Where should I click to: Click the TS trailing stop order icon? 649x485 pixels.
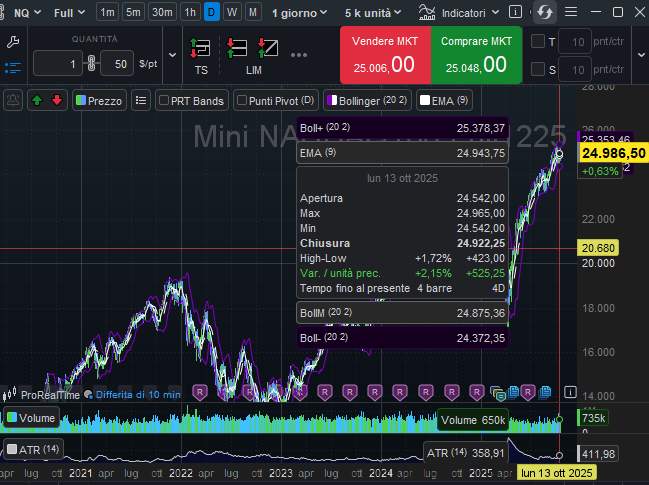tap(200, 48)
